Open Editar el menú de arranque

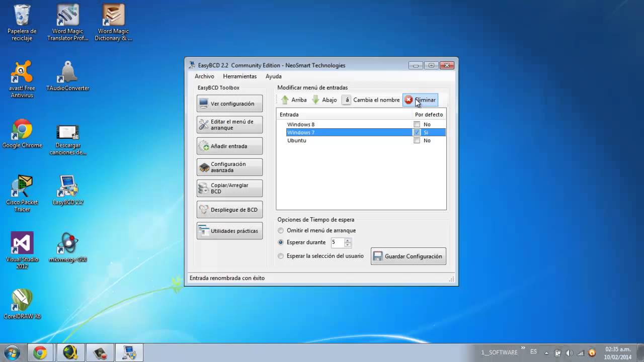(229, 125)
